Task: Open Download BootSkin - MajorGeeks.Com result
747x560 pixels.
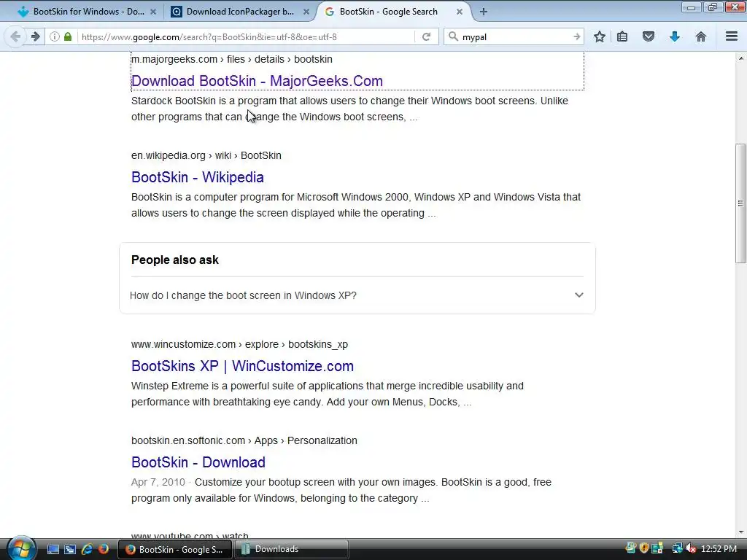Action: point(257,81)
